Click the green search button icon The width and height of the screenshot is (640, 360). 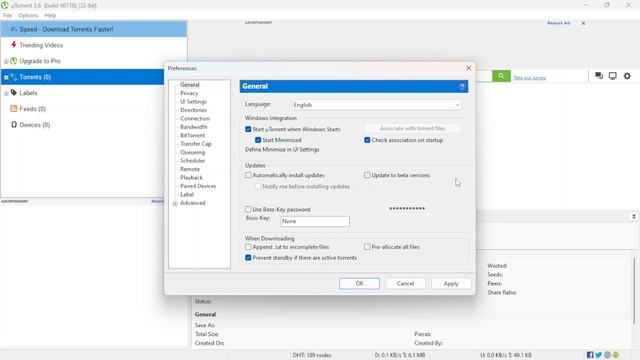pyautogui.click(x=501, y=76)
